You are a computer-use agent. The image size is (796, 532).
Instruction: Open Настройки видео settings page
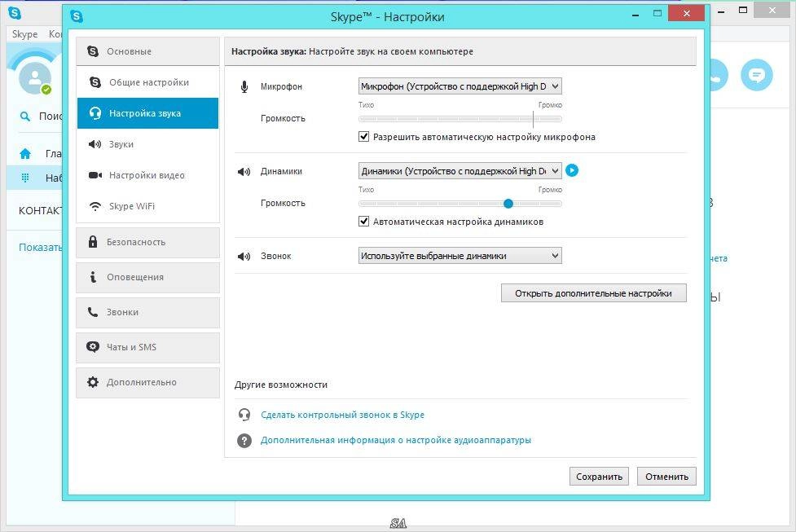[x=147, y=175]
